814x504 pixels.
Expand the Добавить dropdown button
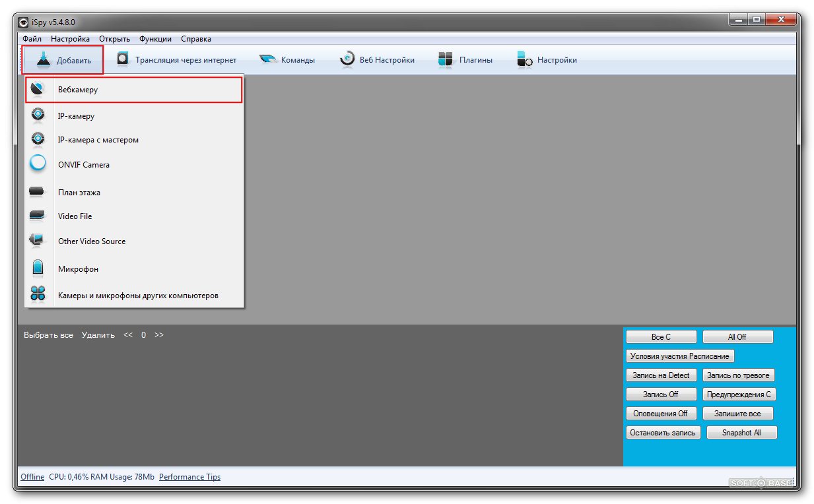point(63,60)
